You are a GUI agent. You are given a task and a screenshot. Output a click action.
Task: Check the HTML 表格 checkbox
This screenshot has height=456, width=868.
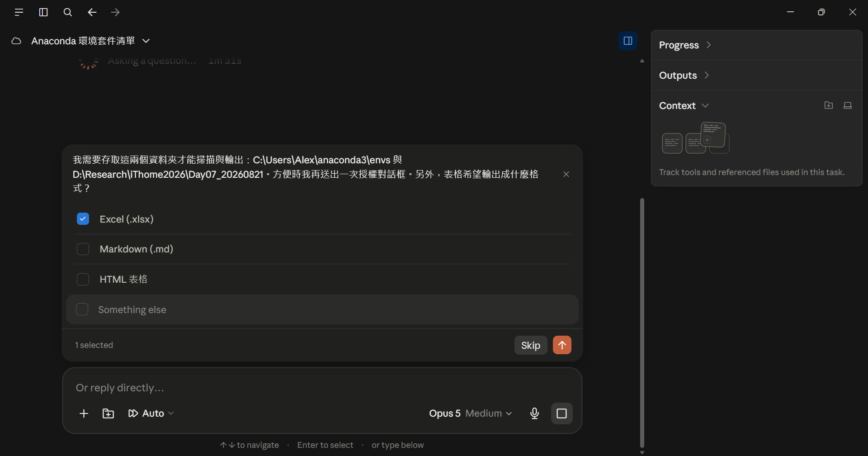[83, 279]
